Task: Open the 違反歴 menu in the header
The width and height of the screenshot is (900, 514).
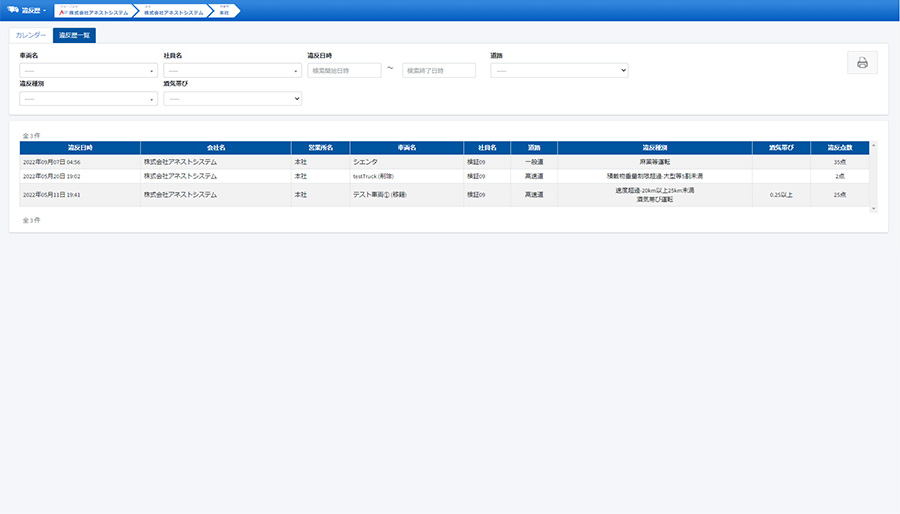Action: click(34, 10)
